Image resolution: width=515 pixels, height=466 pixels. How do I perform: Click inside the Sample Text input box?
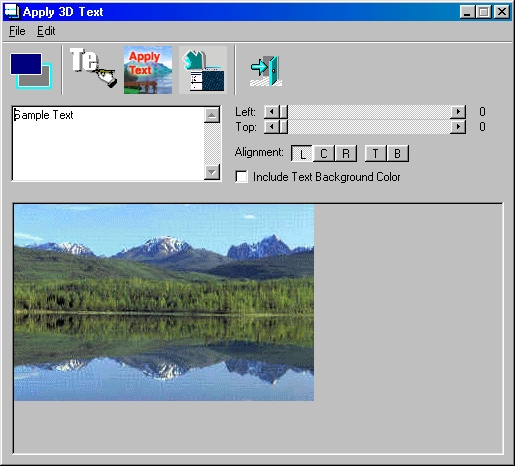[x=108, y=144]
